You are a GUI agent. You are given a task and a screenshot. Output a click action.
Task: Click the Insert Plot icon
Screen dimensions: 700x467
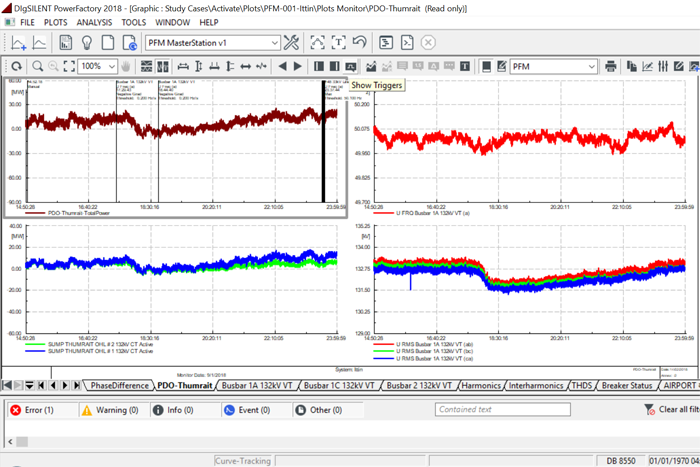click(x=19, y=43)
